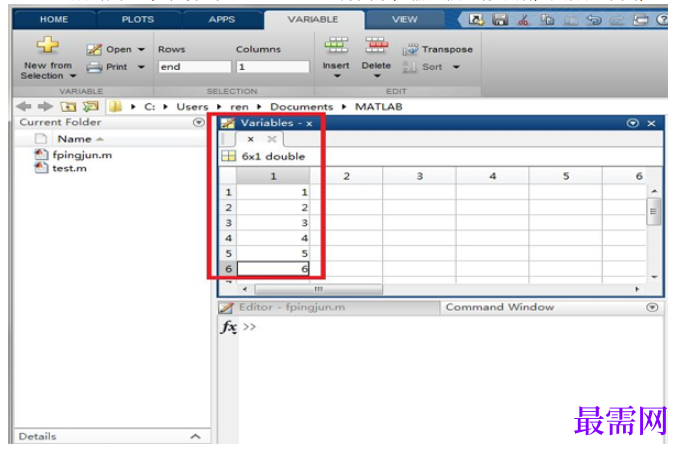Click the New from Selection plus icon
Image resolution: width=686 pixels, height=452 pixels.
click(x=48, y=45)
